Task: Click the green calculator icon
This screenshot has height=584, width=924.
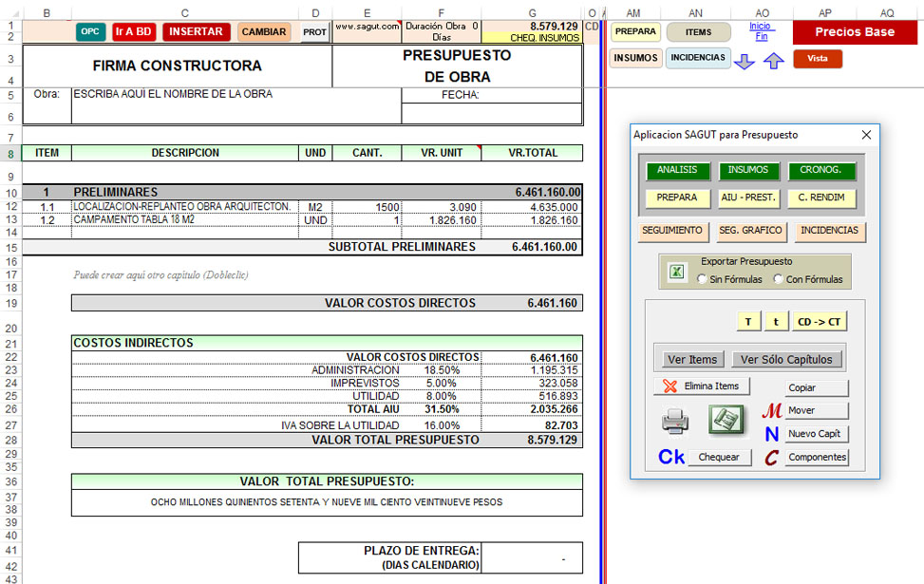Action: pos(726,420)
